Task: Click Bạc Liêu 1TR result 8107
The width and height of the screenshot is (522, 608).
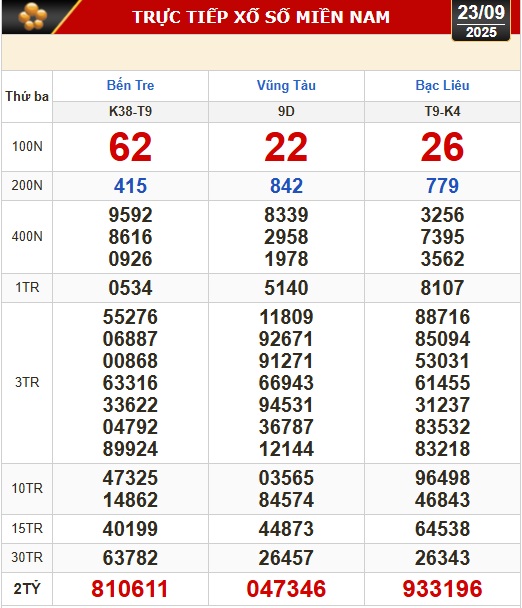Action: click(442, 288)
